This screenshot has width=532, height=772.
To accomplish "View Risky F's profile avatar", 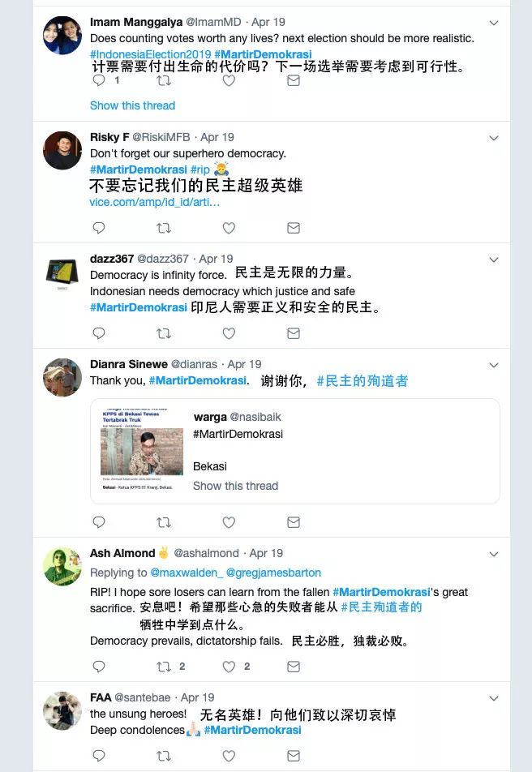I will tap(62, 151).
